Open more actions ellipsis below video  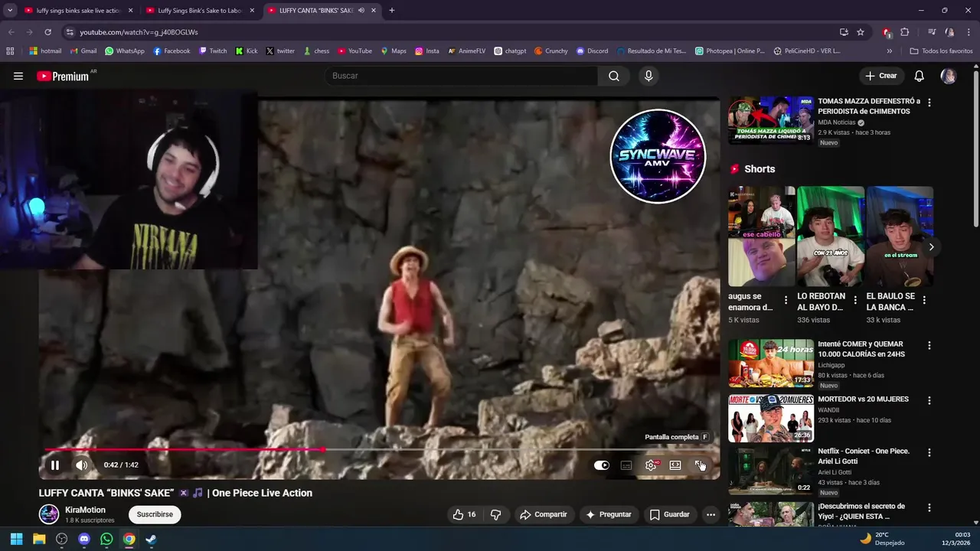710,514
